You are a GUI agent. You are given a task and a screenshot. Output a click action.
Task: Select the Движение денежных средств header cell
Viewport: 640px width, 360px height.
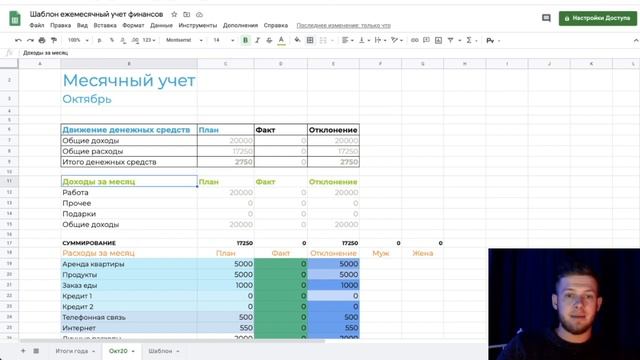[129, 130]
